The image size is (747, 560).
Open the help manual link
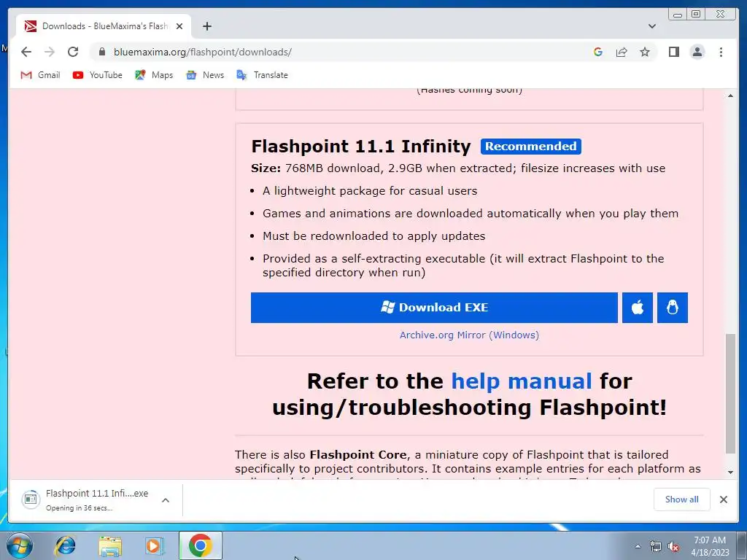522,381
